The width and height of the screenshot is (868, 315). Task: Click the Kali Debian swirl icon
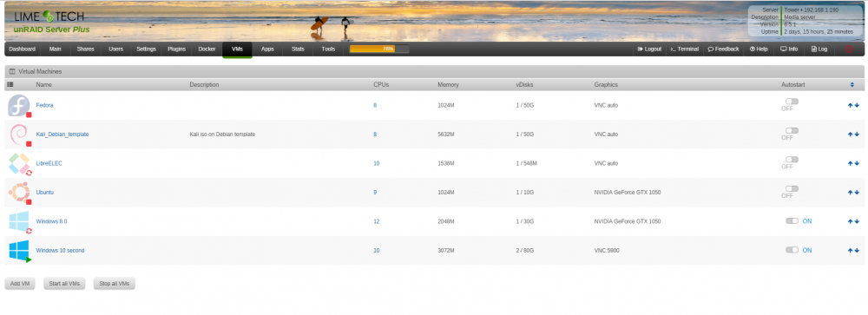(x=19, y=135)
